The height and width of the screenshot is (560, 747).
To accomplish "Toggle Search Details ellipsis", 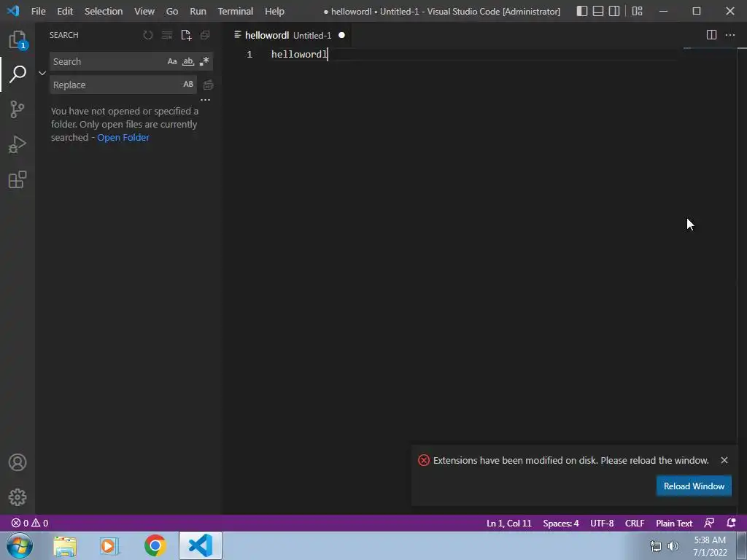I will [205, 100].
